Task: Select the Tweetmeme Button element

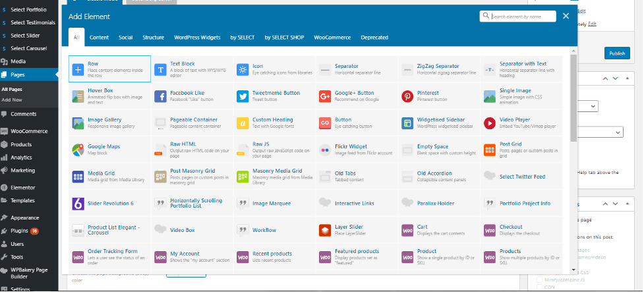Action: click(x=274, y=96)
